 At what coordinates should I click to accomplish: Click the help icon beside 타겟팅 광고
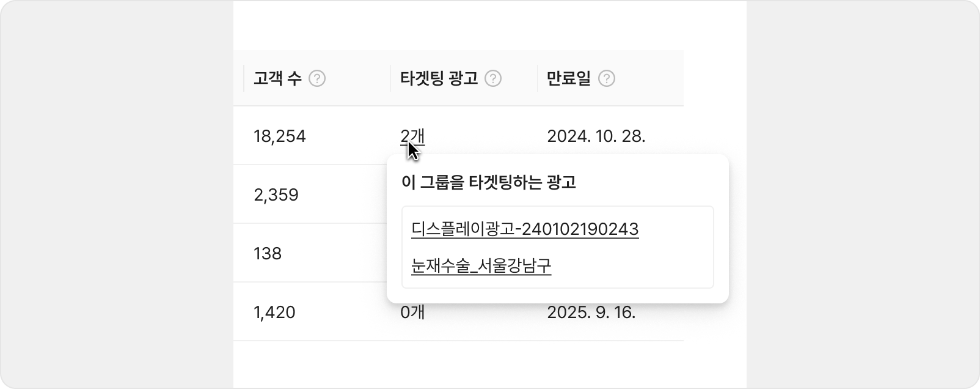pyautogui.click(x=493, y=79)
